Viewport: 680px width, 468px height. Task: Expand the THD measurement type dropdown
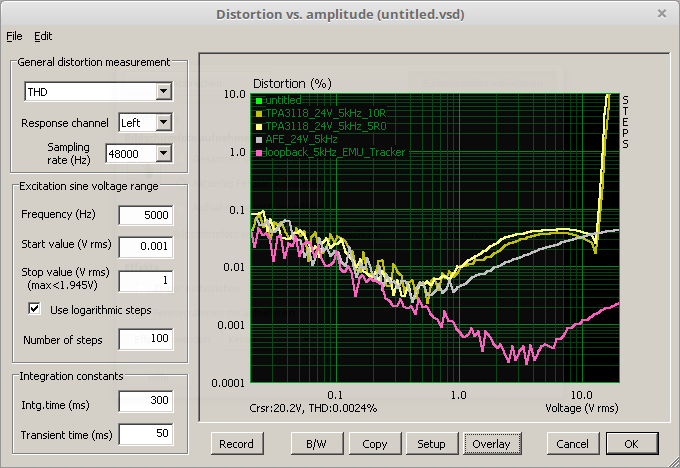[164, 93]
